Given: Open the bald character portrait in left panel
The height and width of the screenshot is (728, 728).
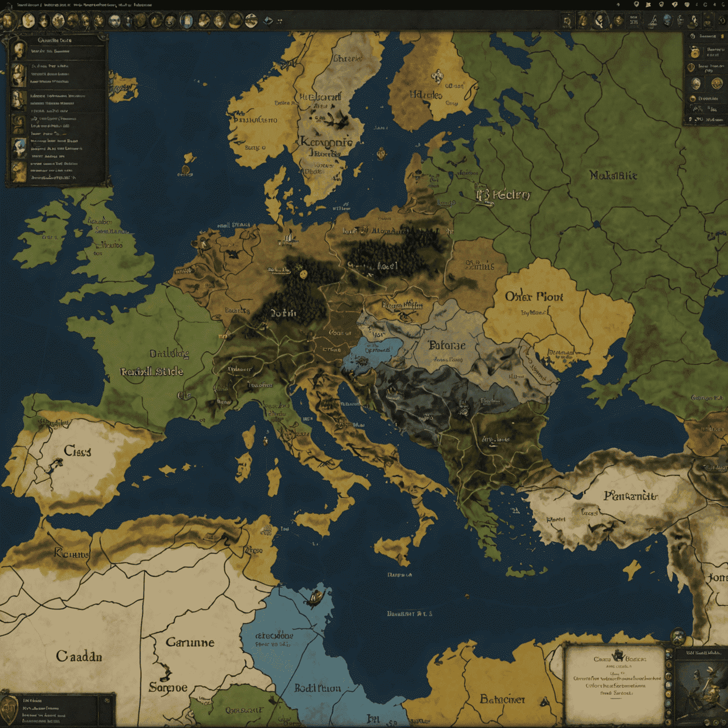Looking at the screenshot, I should coord(19,50).
